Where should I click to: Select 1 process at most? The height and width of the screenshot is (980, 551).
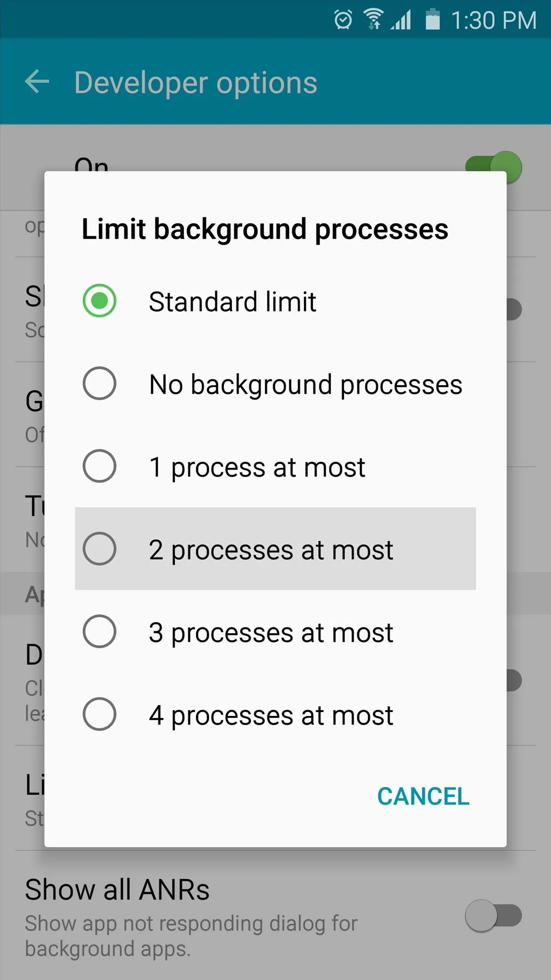click(x=99, y=466)
